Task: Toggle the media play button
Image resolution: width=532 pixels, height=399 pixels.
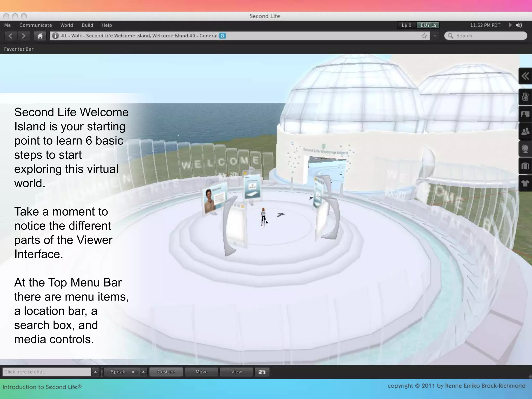Action: click(510, 25)
